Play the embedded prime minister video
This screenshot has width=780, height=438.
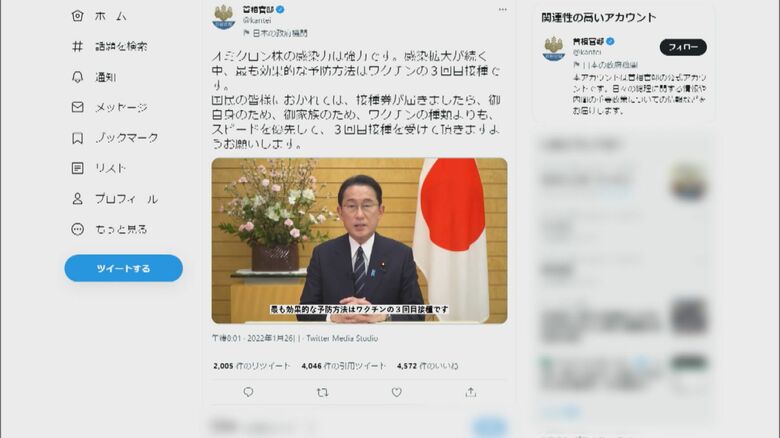[359, 241]
